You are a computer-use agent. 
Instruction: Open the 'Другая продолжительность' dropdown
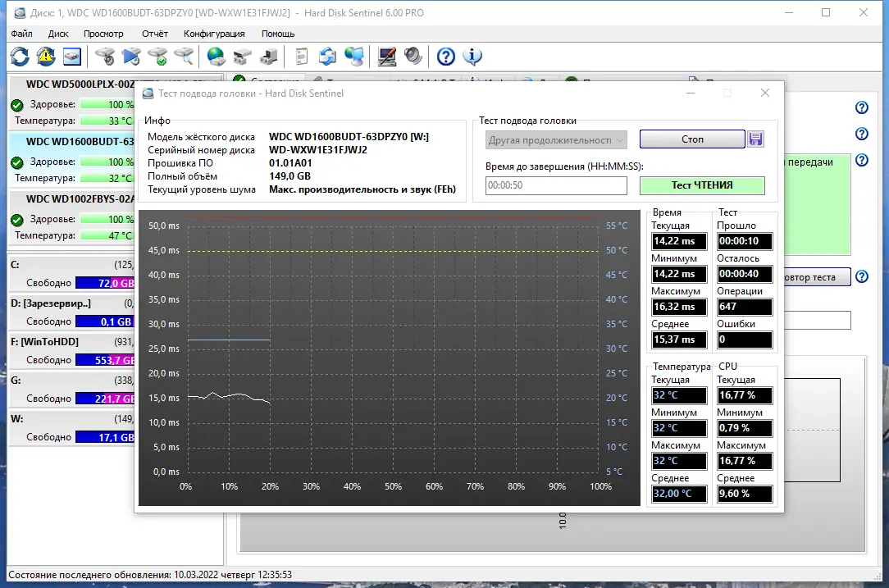(556, 140)
